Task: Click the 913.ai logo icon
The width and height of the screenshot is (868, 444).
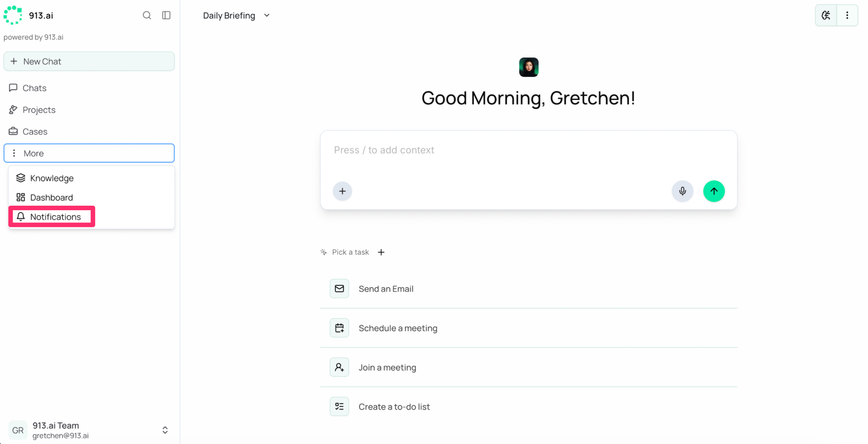Action: [x=13, y=15]
